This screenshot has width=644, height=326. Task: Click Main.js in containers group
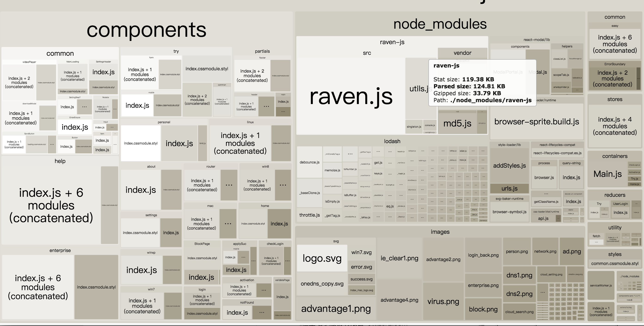pos(607,174)
